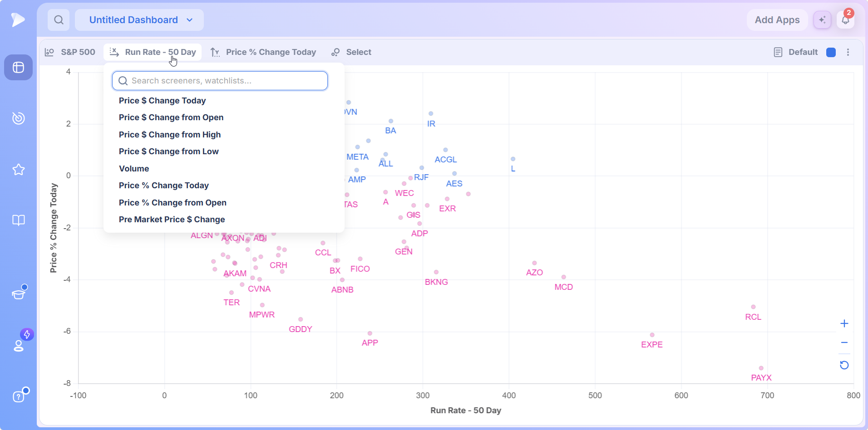Click the Y-axis icon beside Price % Change
This screenshot has height=430, width=868.
point(215,52)
